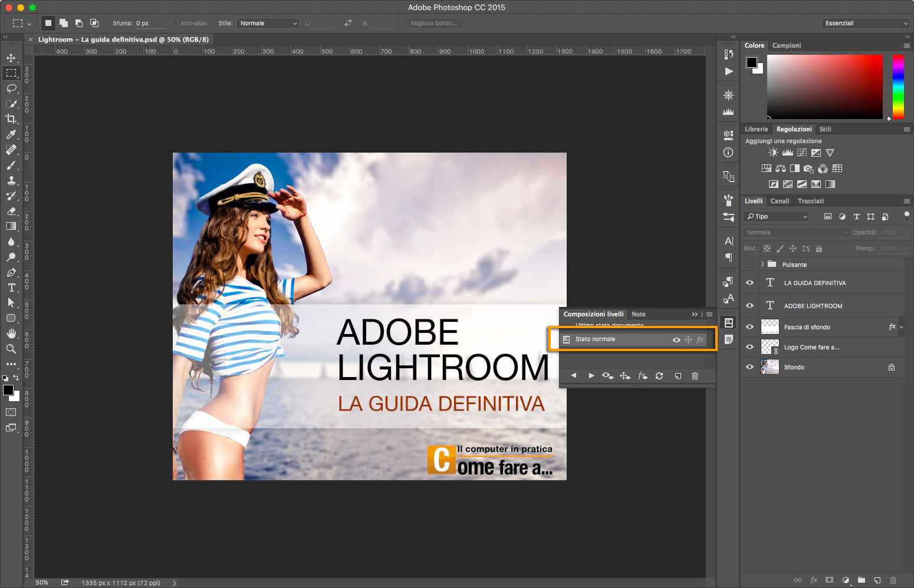Hide the Sfondo layer
The width and height of the screenshot is (914, 588).
749,367
